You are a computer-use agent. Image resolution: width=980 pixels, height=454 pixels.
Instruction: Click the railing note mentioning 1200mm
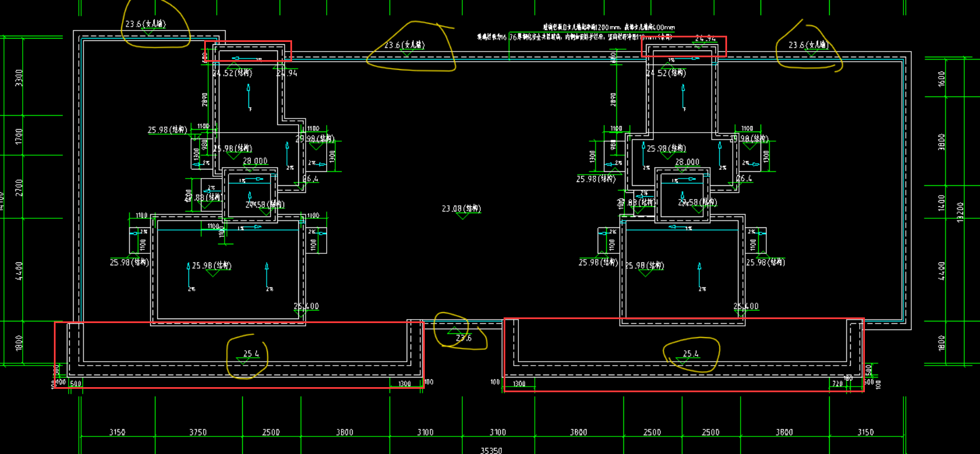[x=609, y=27]
